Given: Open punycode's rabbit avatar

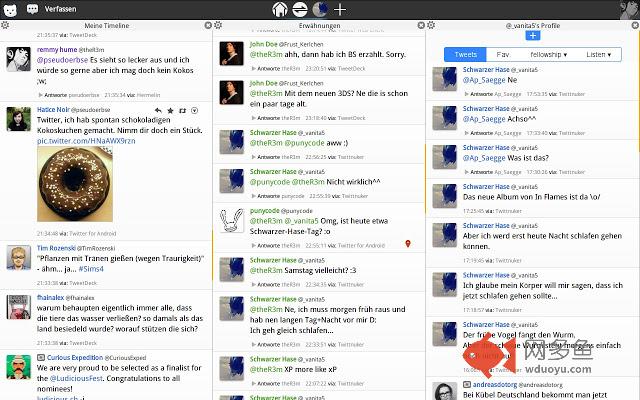Looking at the screenshot, I should (x=231, y=220).
